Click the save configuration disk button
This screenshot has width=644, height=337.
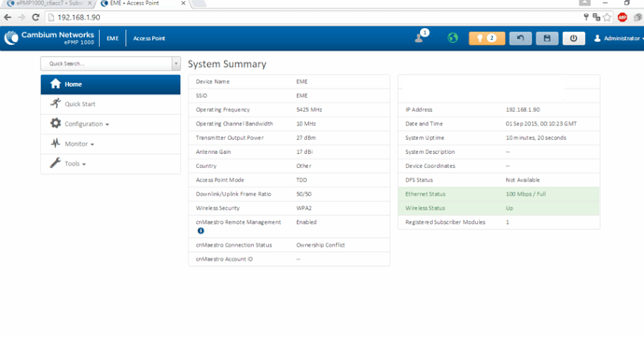coord(547,38)
